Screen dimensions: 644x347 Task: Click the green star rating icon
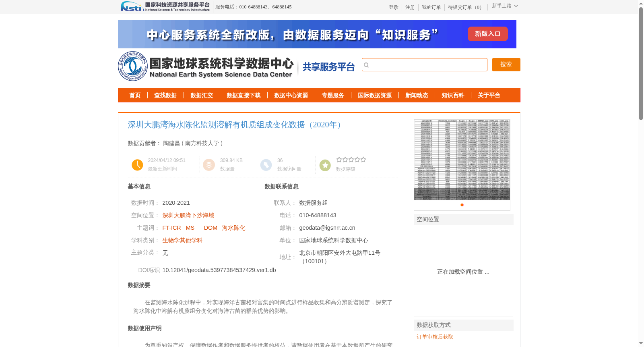click(325, 165)
